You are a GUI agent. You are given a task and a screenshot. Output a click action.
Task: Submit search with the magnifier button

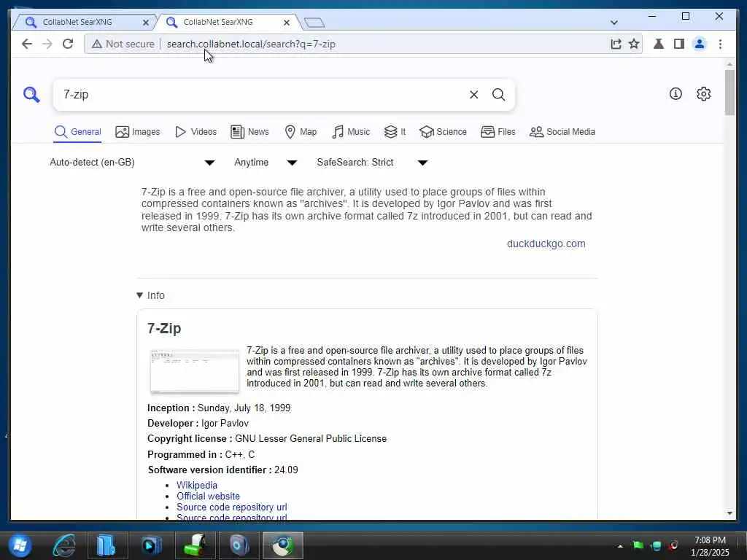tap(498, 94)
